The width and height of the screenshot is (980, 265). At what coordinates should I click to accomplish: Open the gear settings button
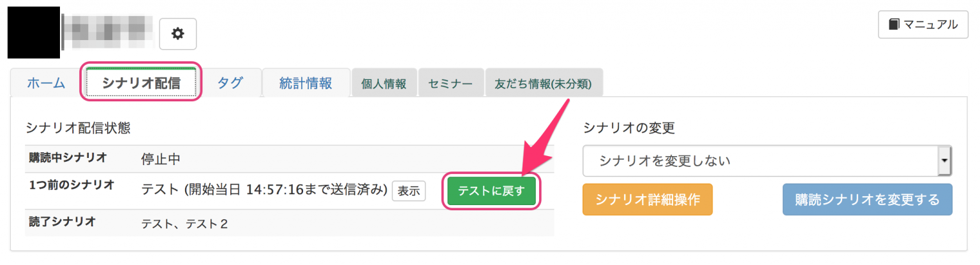(177, 34)
